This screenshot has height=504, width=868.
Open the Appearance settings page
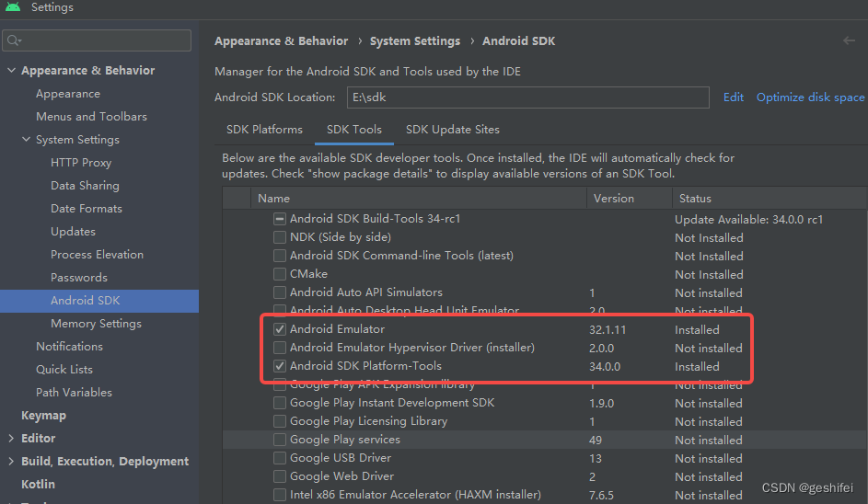pyautogui.click(x=68, y=94)
